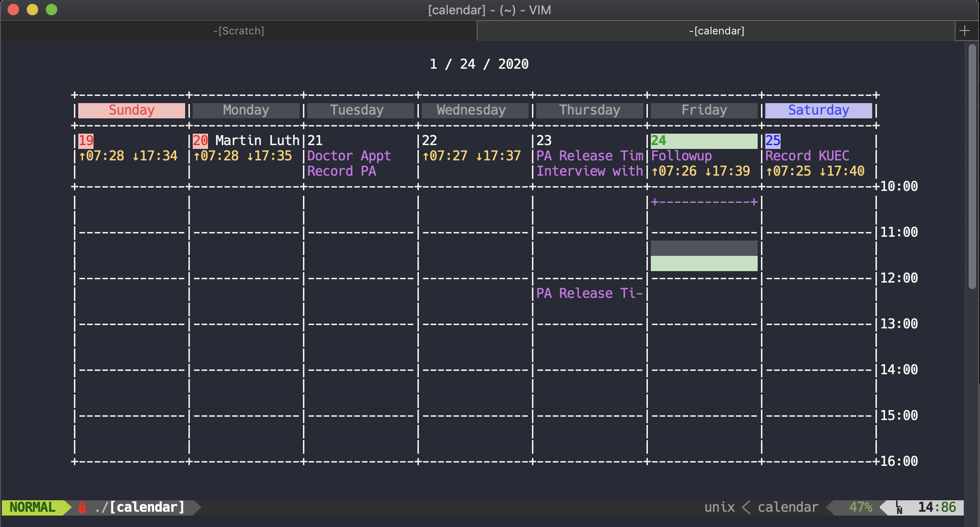Viewport: 980px width, 527px height.
Task: Click the Followup event on Friday
Action: pyautogui.click(x=681, y=156)
